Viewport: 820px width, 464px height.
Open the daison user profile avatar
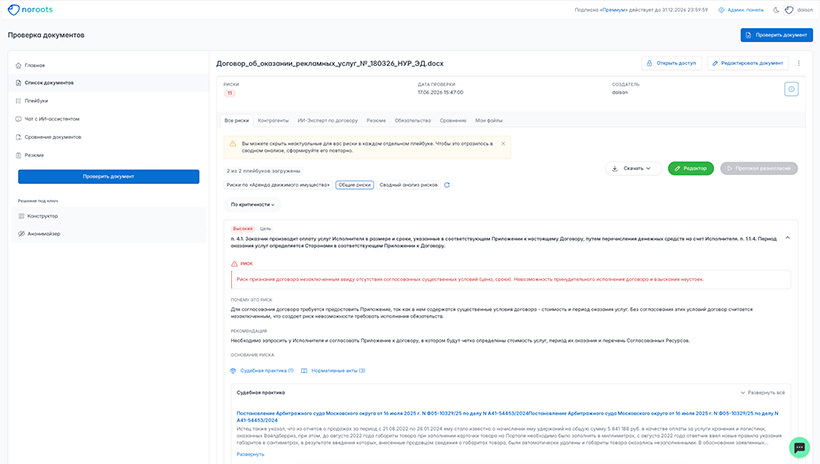point(789,10)
